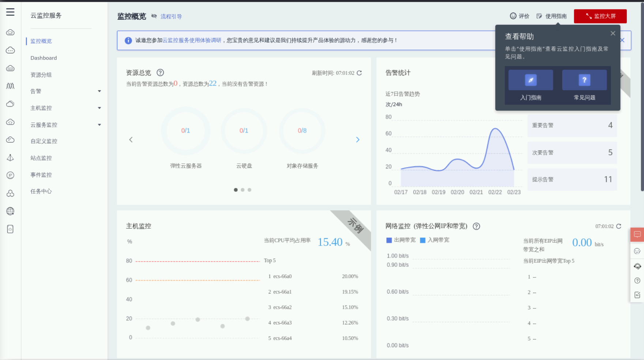Click the 02/22 peak on alarm trend chart

click(x=495, y=129)
